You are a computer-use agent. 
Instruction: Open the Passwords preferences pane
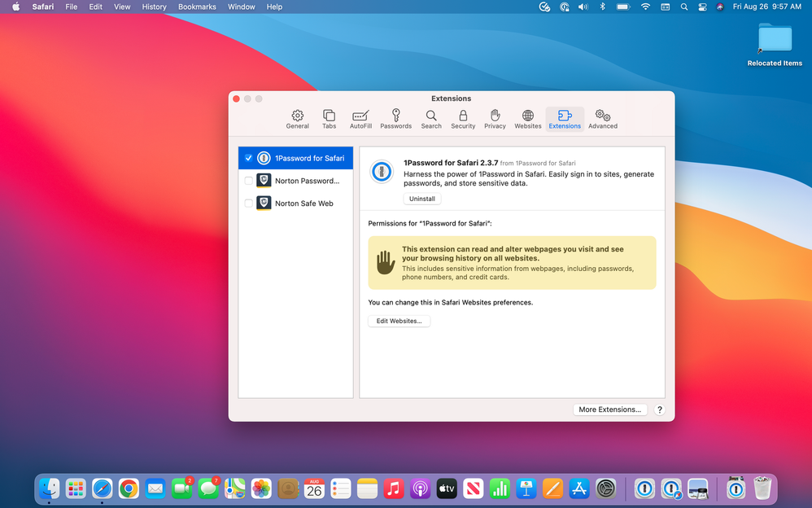pyautogui.click(x=395, y=119)
